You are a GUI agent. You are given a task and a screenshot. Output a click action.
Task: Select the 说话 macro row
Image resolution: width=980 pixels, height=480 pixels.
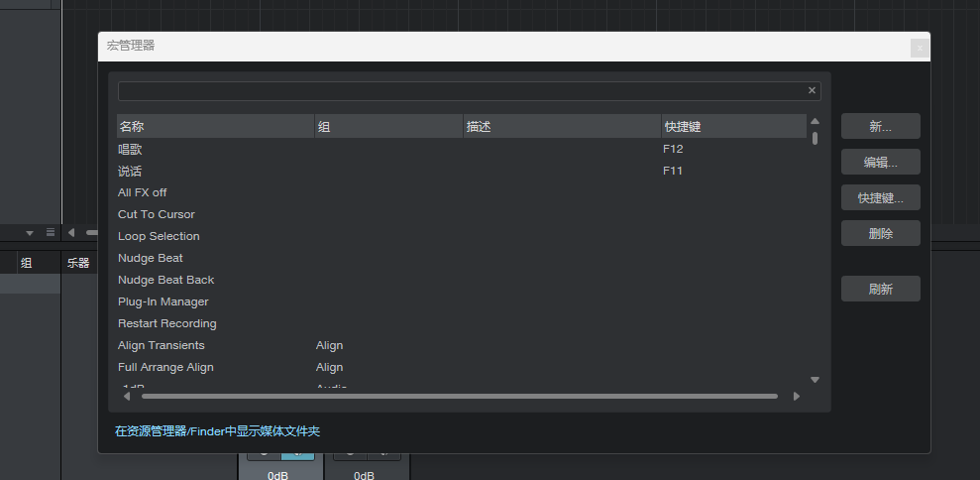461,171
